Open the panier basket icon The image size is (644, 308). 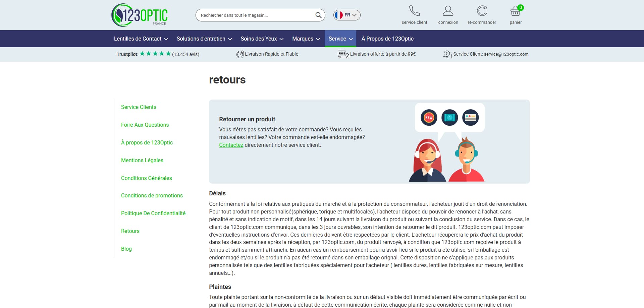click(515, 12)
